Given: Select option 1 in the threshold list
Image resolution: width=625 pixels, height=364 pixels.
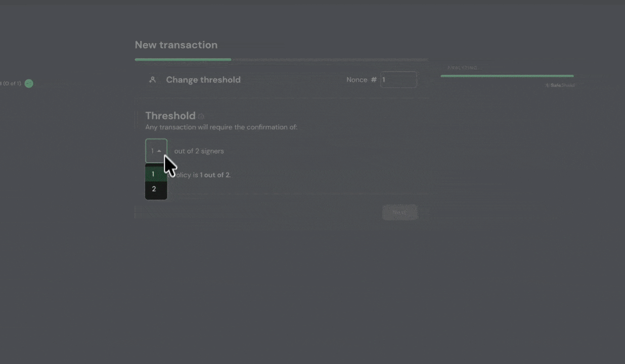Looking at the screenshot, I should click(156, 174).
